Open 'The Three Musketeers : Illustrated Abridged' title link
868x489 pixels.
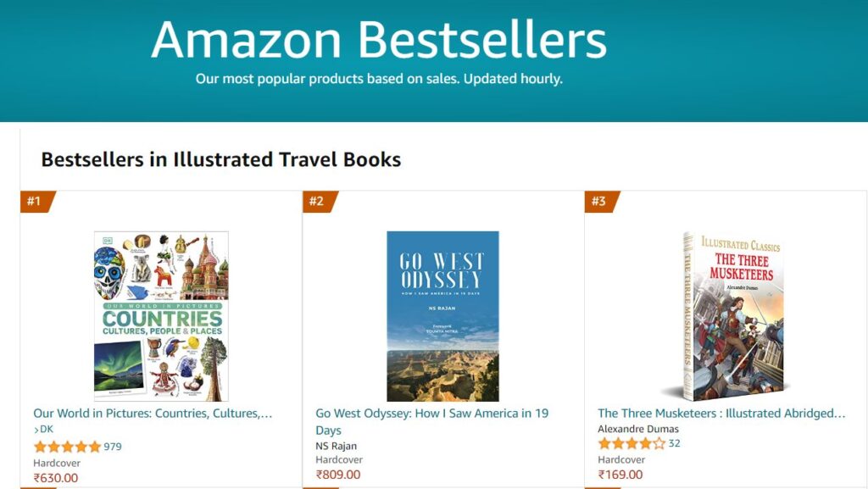721,414
